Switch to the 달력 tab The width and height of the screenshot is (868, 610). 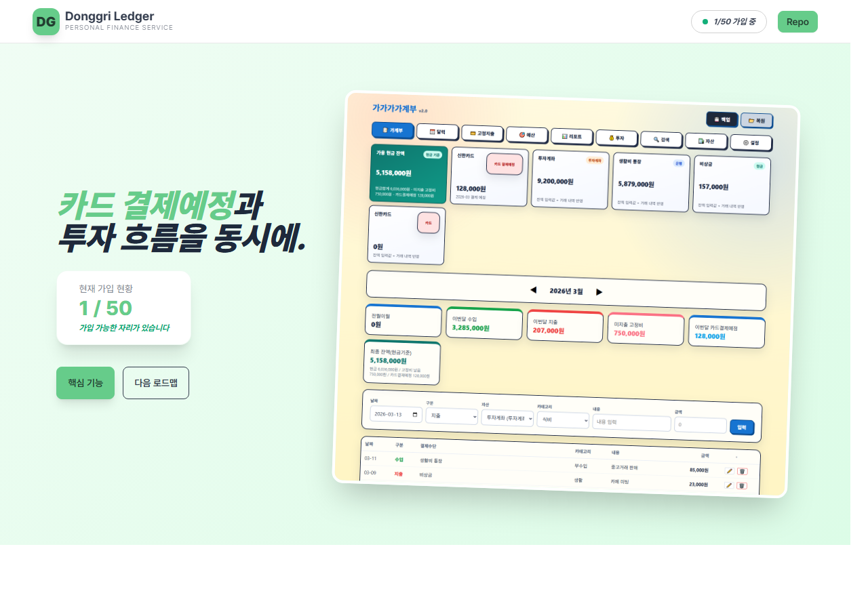(x=437, y=131)
